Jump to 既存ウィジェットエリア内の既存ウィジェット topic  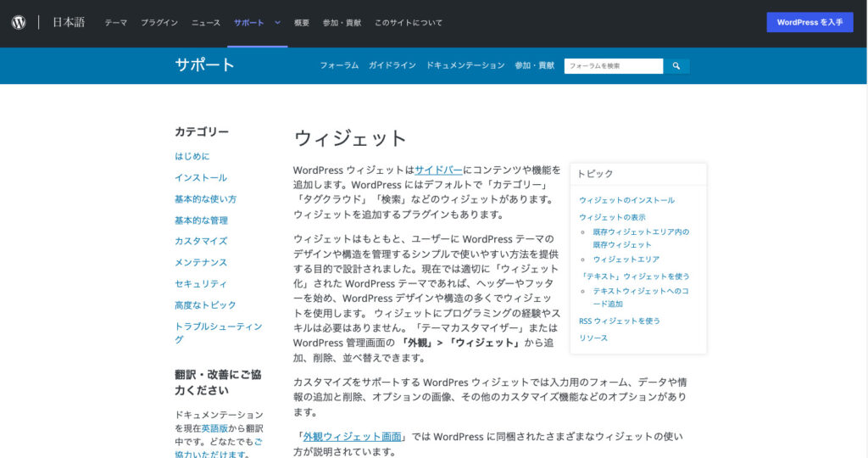click(x=641, y=238)
